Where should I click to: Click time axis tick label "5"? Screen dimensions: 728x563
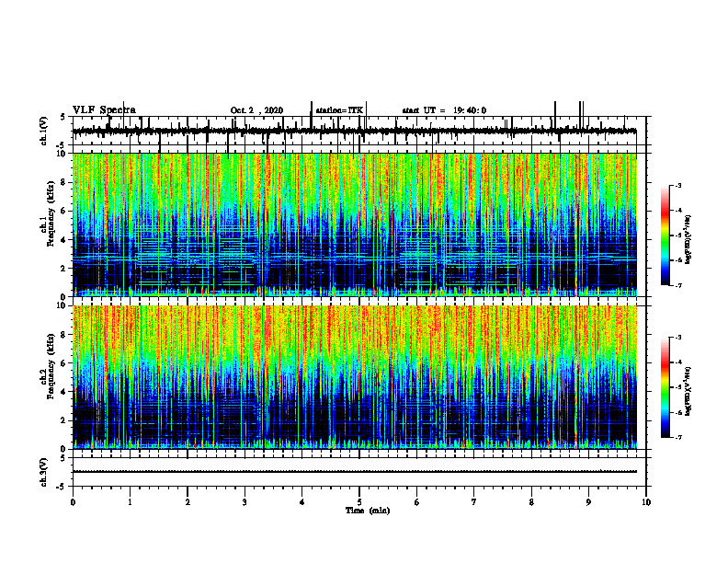pyautogui.click(x=359, y=502)
